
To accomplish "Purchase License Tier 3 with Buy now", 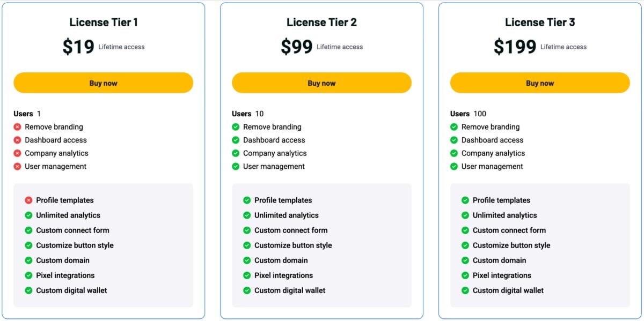I will pos(539,83).
